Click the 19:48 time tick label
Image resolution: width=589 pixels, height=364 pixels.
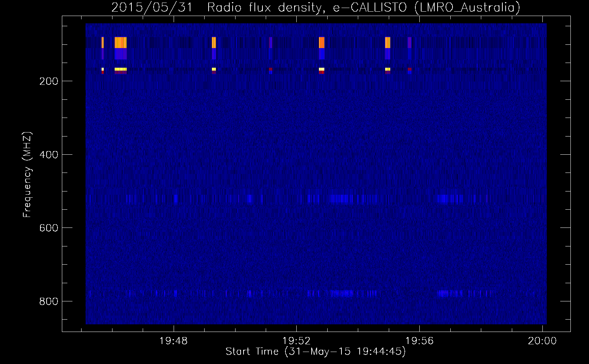point(174,341)
